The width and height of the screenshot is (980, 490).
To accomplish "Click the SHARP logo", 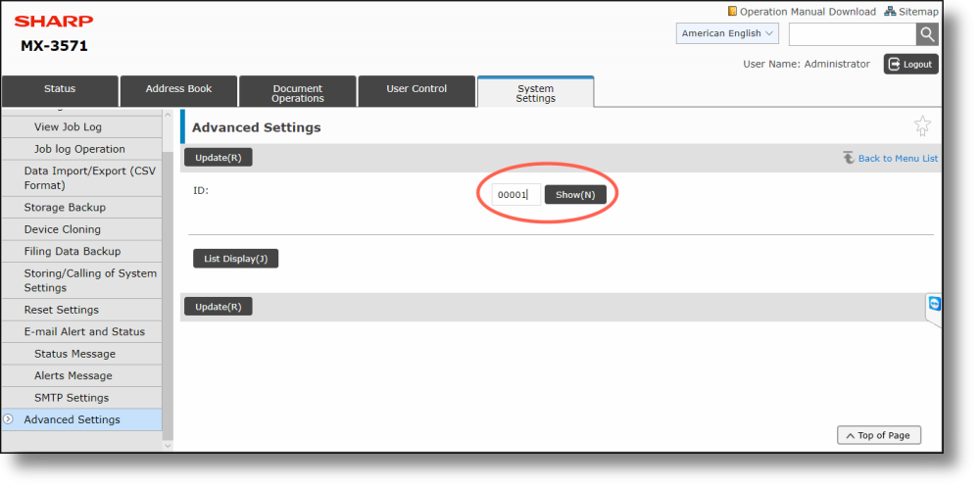I will click(54, 22).
